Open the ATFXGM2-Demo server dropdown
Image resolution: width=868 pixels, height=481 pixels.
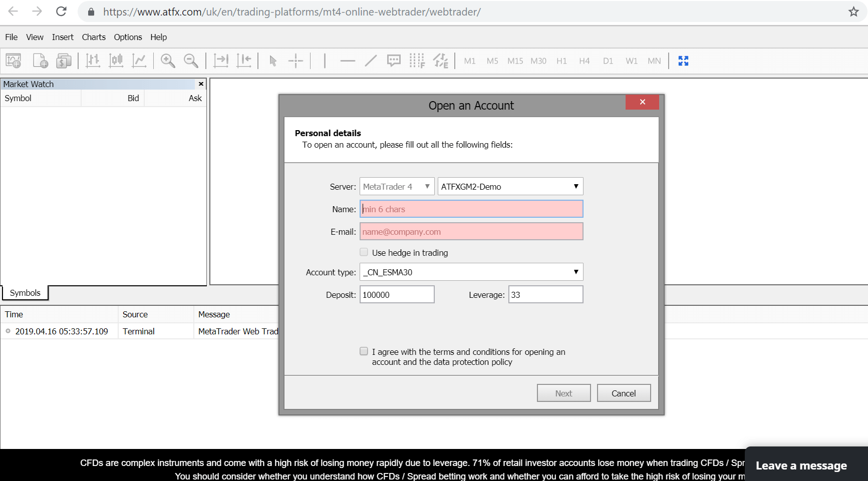(x=510, y=187)
